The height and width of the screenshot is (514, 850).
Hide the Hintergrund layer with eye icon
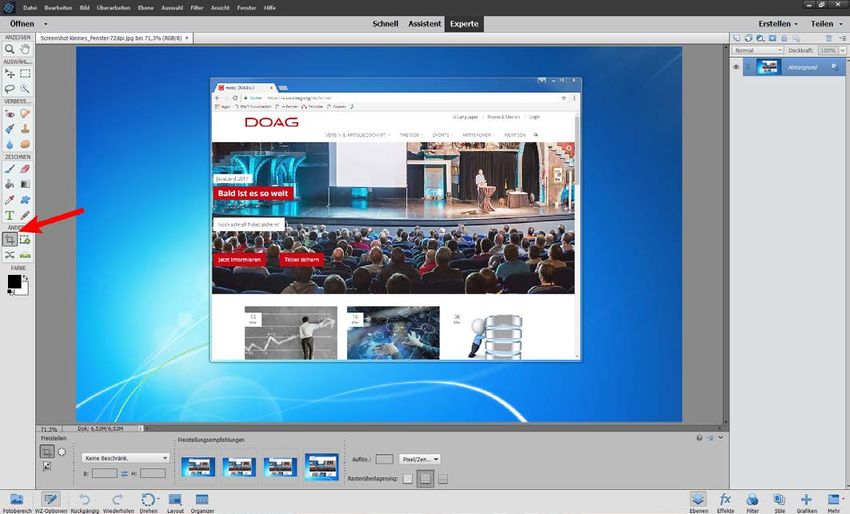pyautogui.click(x=737, y=67)
